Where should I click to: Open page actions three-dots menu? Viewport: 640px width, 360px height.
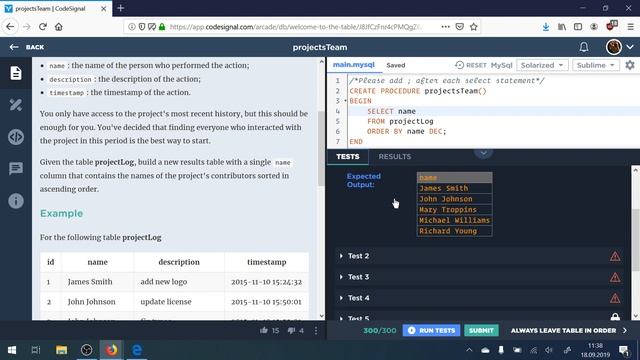pyautogui.click(x=445, y=27)
